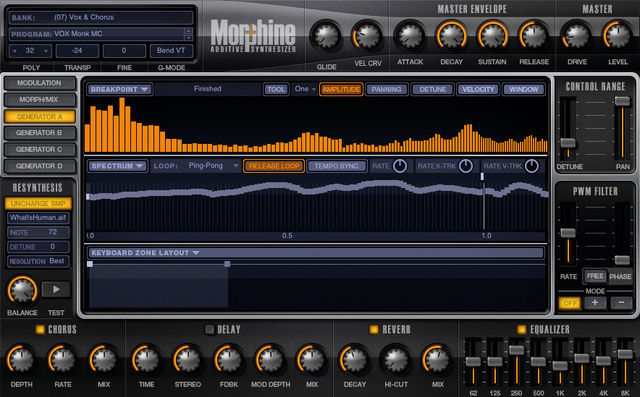Screen dimensions: 640x397
Task: Click the Delay Stereo knob
Action: pos(188,359)
